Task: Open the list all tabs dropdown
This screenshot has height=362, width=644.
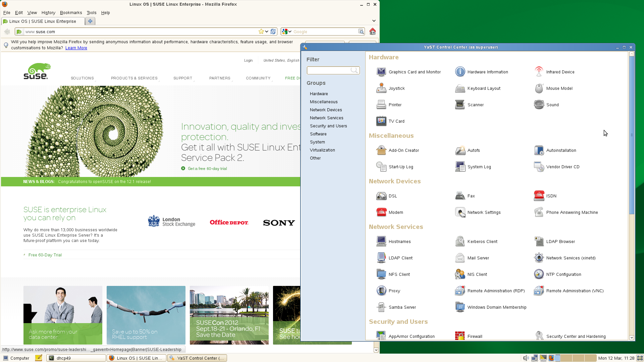Action: [x=374, y=21]
